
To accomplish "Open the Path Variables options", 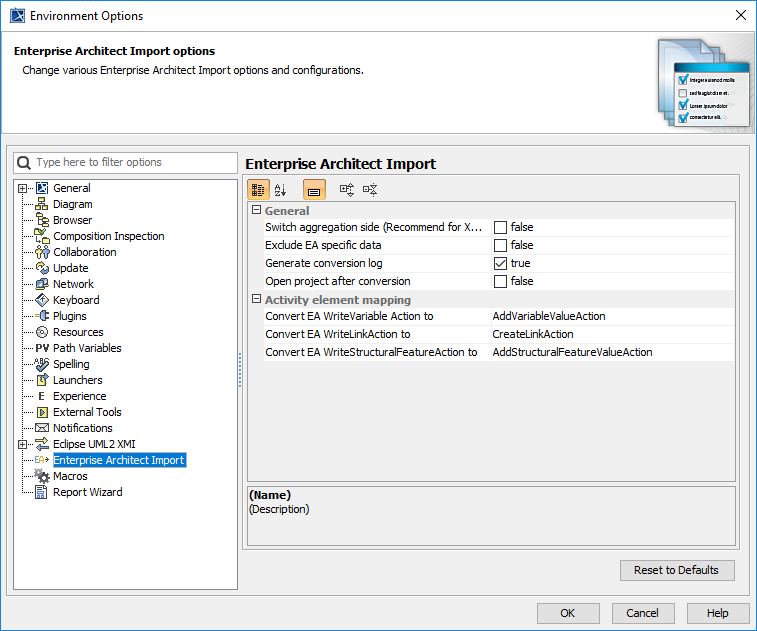I will [x=87, y=348].
